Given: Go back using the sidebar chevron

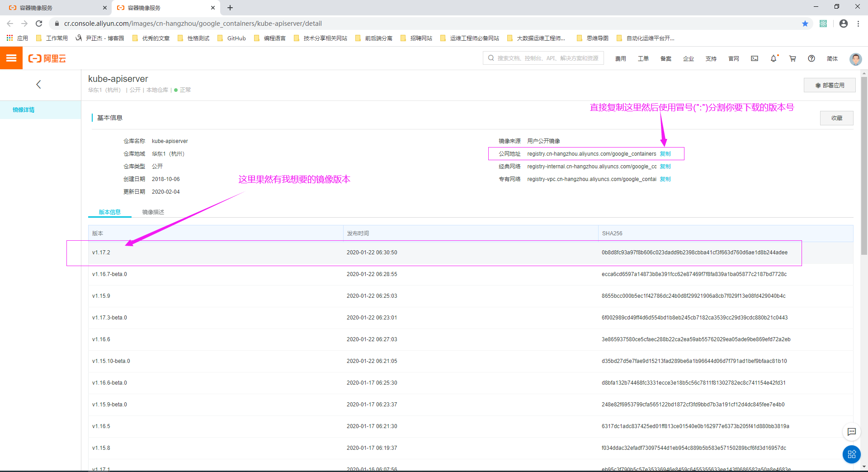Looking at the screenshot, I should [x=39, y=84].
